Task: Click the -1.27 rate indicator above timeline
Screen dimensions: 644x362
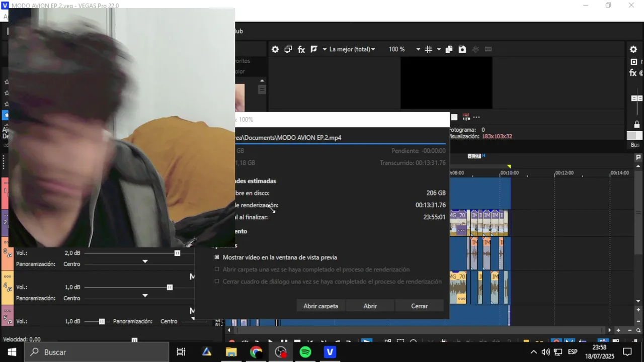Action: click(474, 156)
